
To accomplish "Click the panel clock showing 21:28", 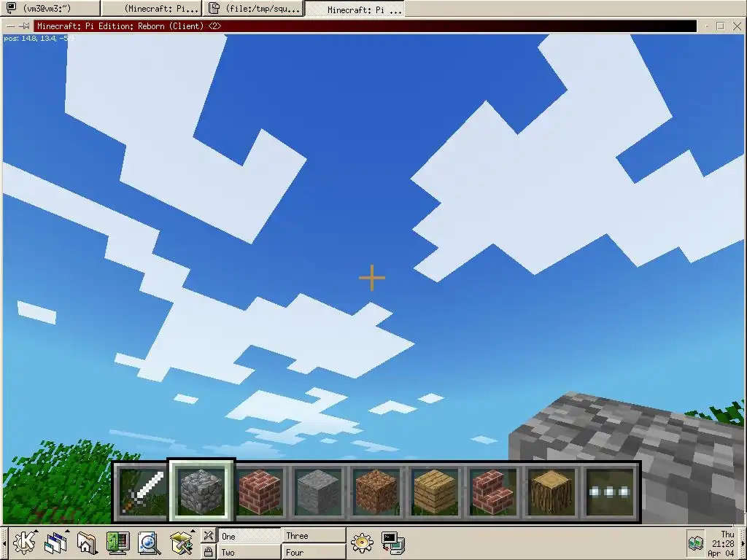I will tap(723, 543).
